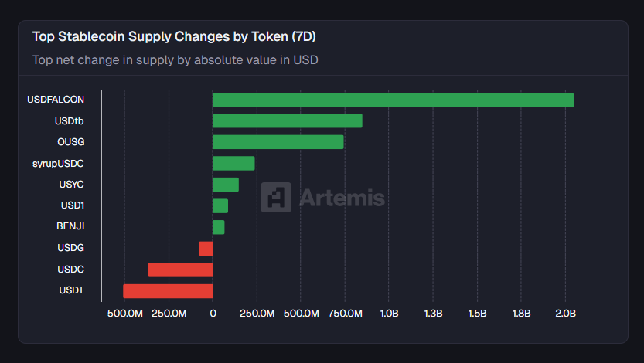Click the USDFALCON green bar

pyautogui.click(x=393, y=100)
